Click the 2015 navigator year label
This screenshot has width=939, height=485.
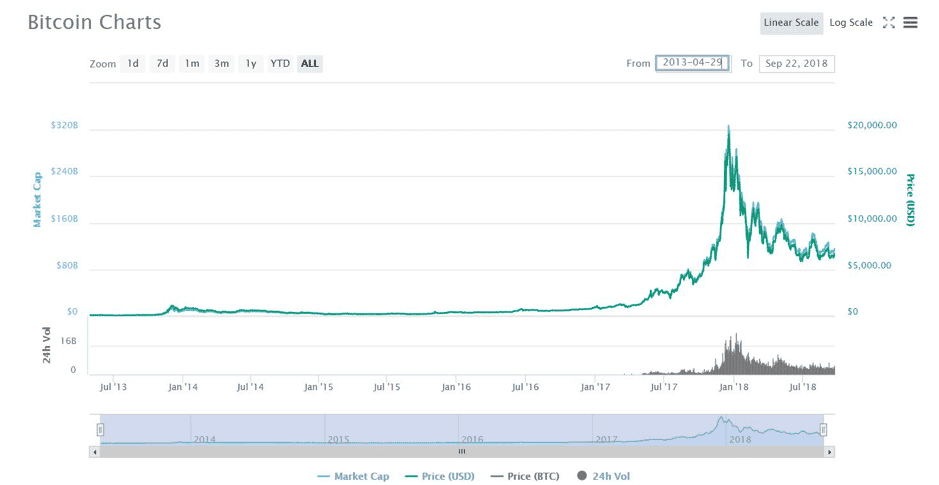pyautogui.click(x=338, y=439)
